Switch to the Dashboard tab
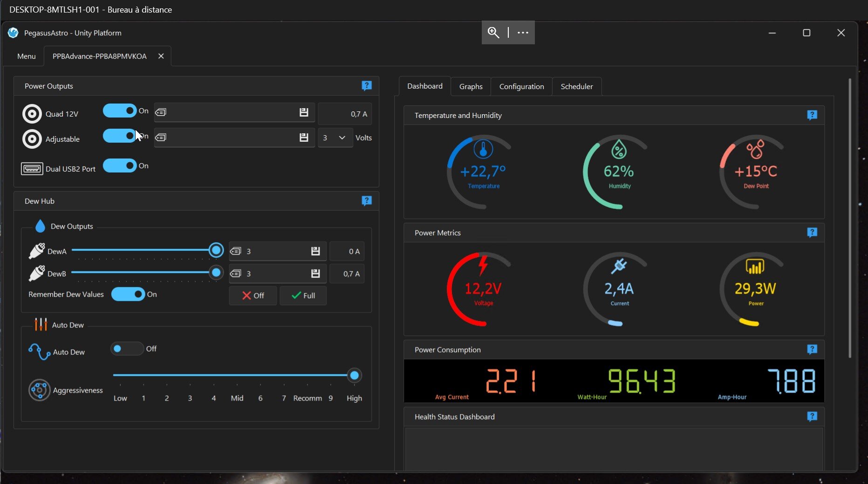868x484 pixels. tap(425, 86)
